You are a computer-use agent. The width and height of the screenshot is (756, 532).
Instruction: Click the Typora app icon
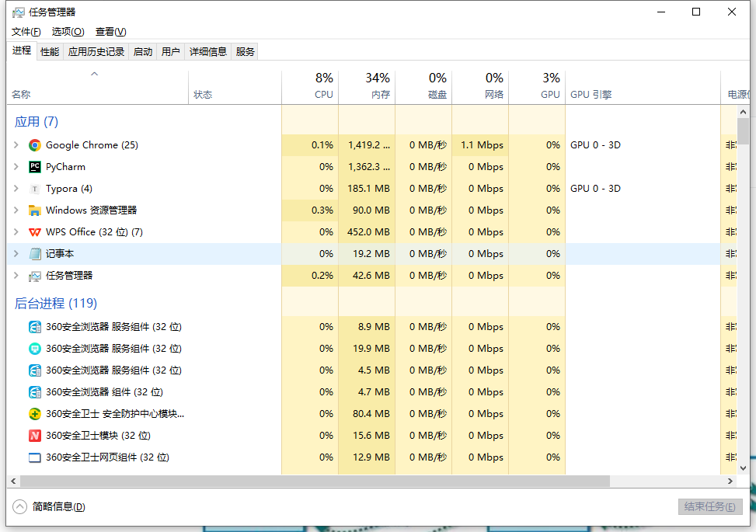pyautogui.click(x=34, y=188)
